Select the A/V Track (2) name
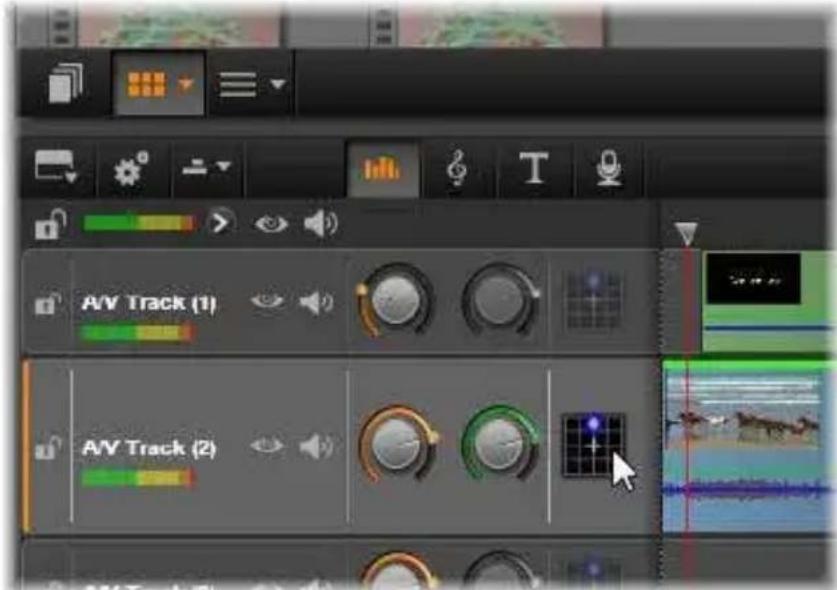Viewport: 837px width, 590px height. (149, 447)
